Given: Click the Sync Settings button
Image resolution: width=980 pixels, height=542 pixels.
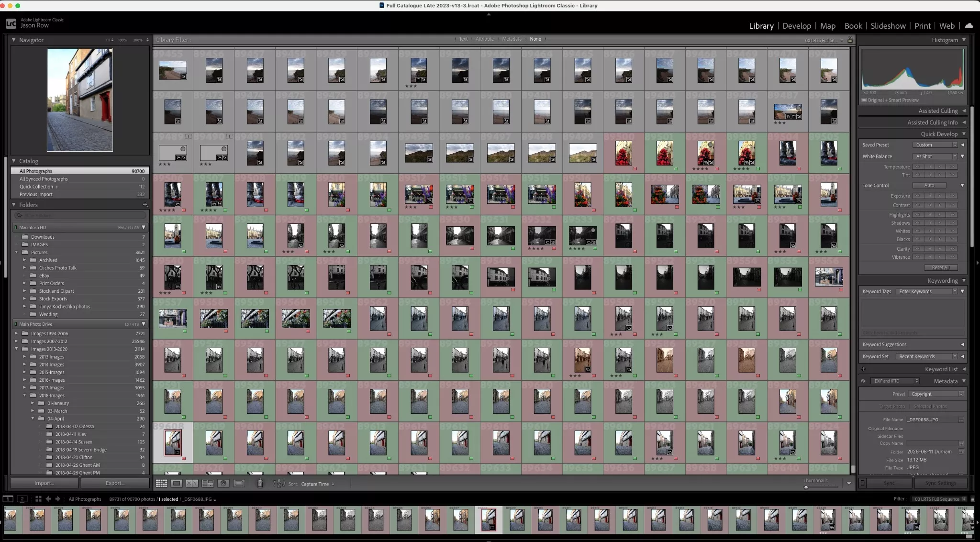Looking at the screenshot, I should pos(940,483).
